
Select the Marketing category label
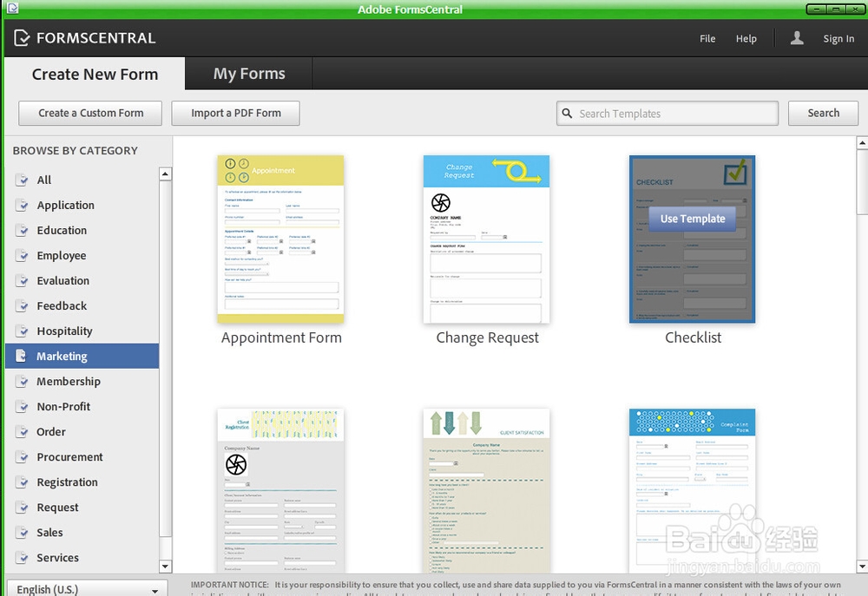[x=62, y=357]
